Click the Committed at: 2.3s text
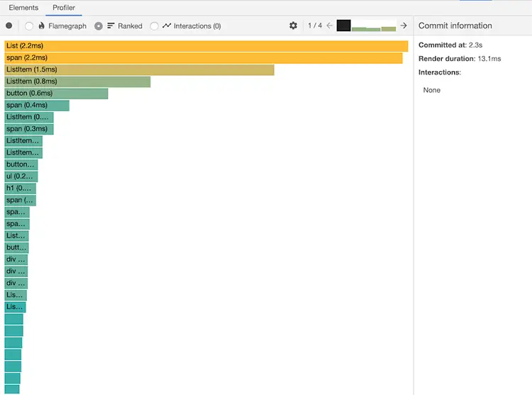532x395 pixels. [x=450, y=45]
